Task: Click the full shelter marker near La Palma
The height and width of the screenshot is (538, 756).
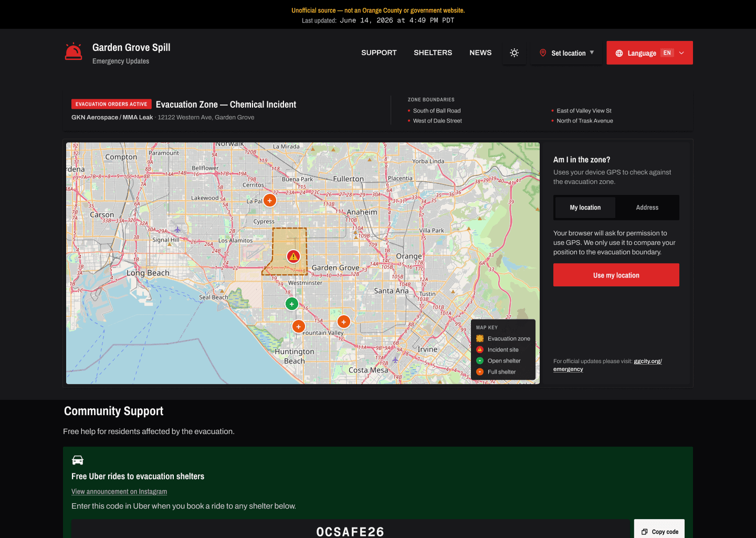Action: [270, 200]
